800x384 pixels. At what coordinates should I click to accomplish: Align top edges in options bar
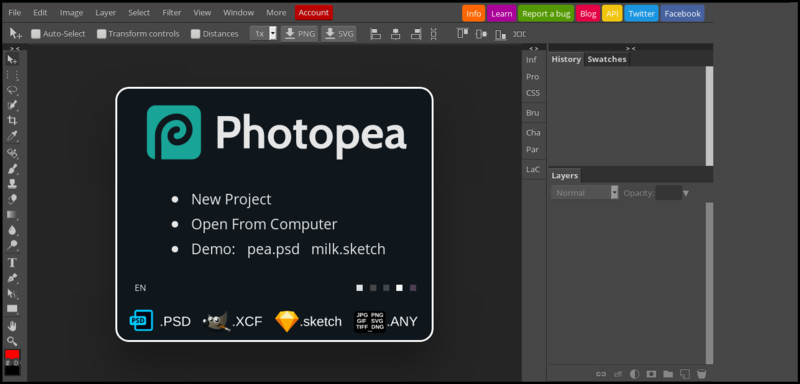(x=462, y=34)
